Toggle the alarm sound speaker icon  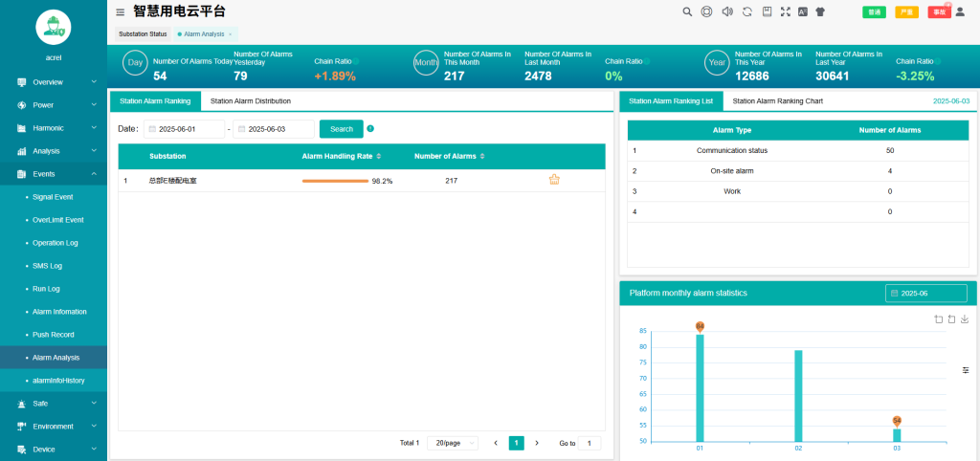[727, 11]
